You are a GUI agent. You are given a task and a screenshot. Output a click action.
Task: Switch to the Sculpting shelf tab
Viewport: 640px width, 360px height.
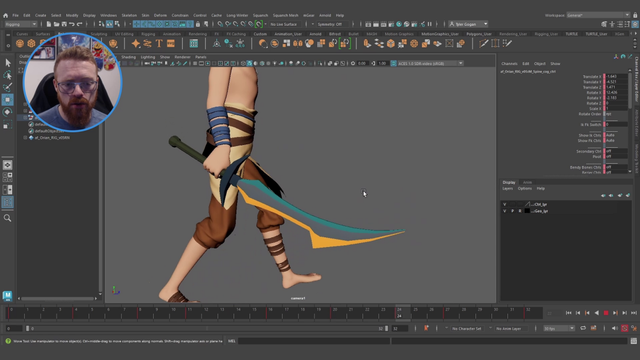pos(99,34)
